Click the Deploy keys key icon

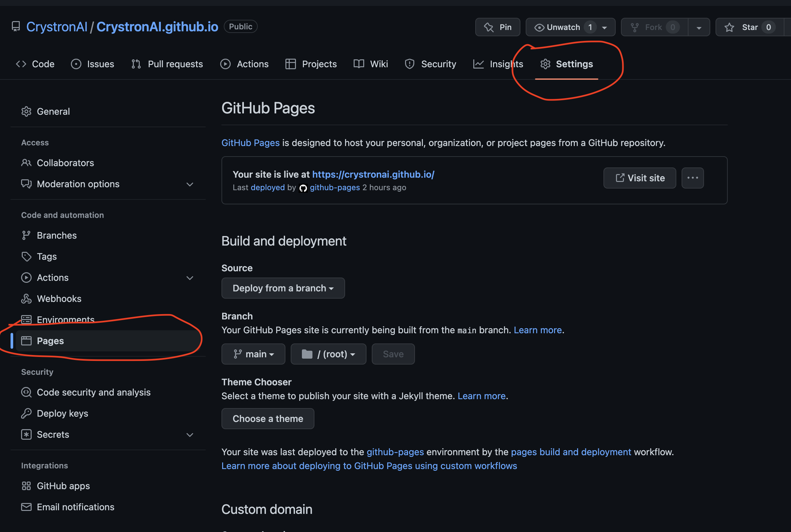[x=26, y=413]
